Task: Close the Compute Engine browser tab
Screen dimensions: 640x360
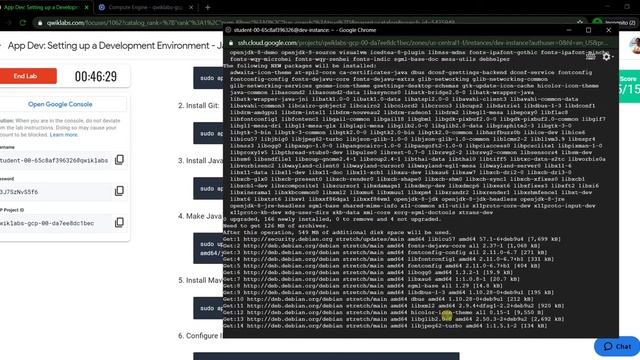Action: click(191, 7)
